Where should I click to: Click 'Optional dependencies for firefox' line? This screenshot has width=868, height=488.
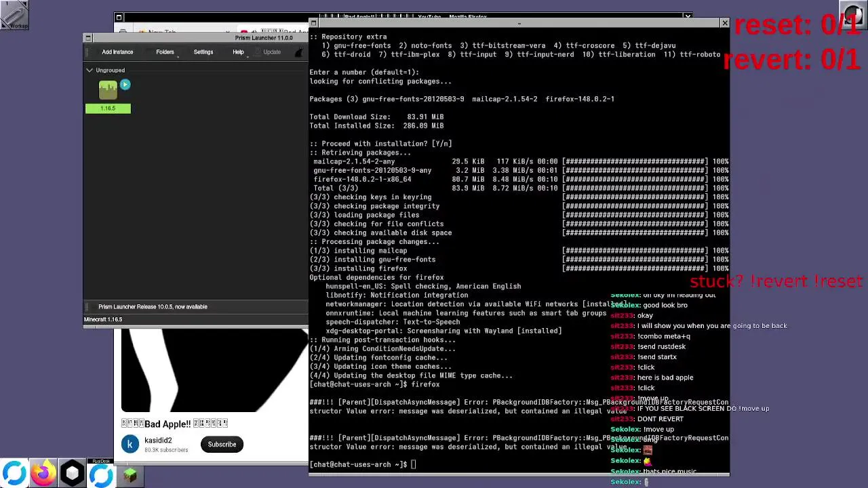coord(376,277)
